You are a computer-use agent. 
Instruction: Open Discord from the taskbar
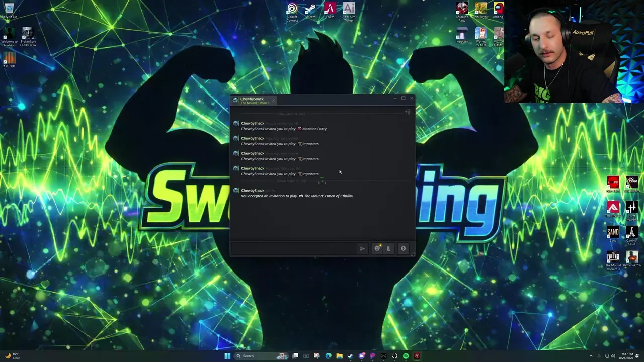tap(361, 356)
